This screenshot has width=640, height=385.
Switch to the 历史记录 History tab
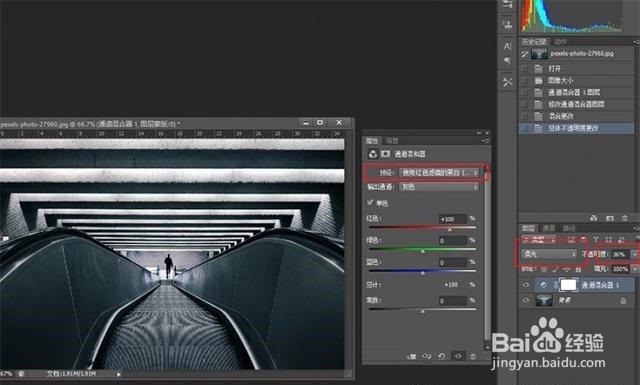click(x=534, y=42)
